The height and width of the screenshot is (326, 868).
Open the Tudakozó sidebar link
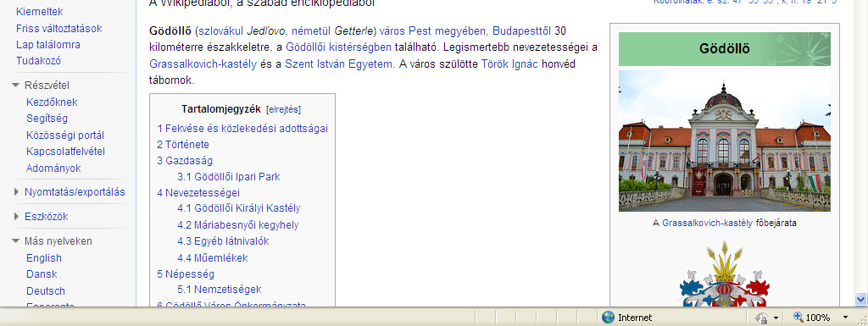(x=38, y=61)
